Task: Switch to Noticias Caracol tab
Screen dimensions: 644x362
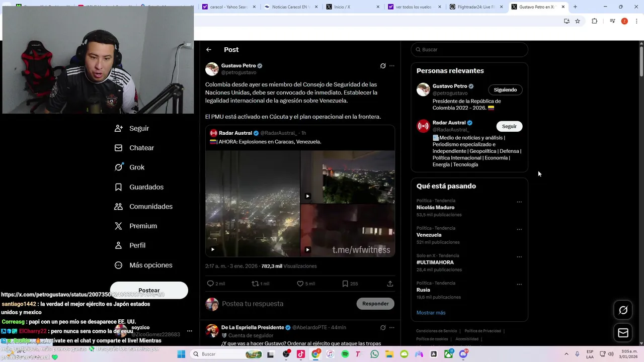Action: pos(290,7)
